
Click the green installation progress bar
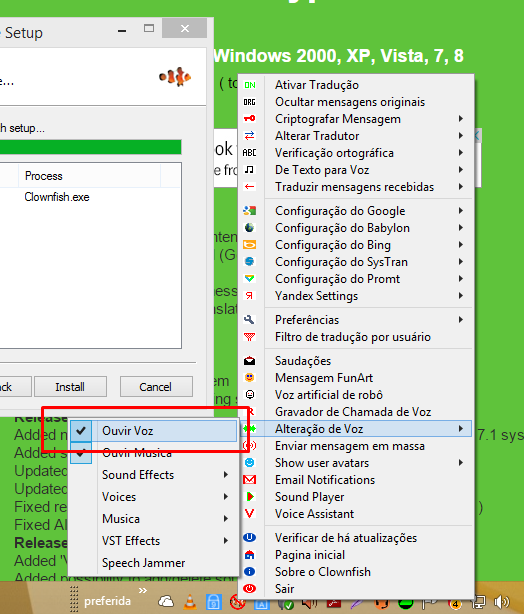[x=90, y=147]
